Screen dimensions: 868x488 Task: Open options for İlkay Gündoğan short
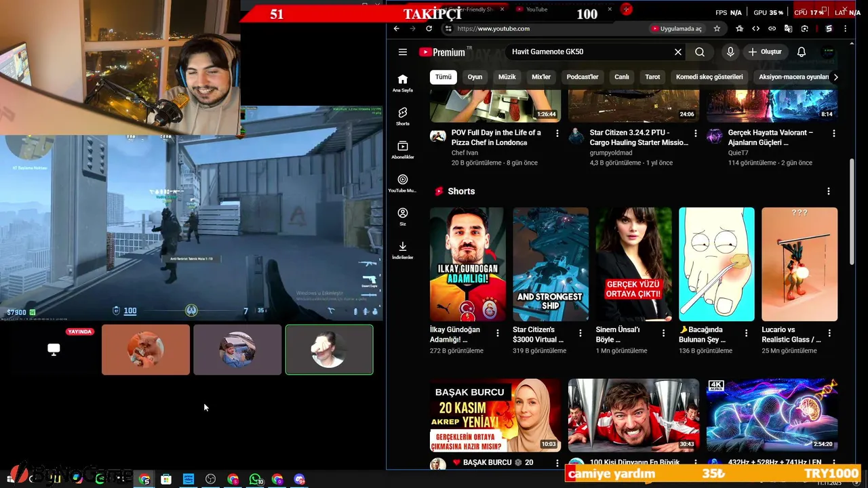point(498,333)
